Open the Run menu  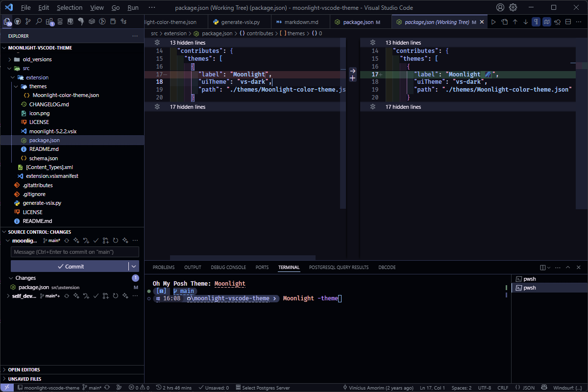tap(133, 7)
